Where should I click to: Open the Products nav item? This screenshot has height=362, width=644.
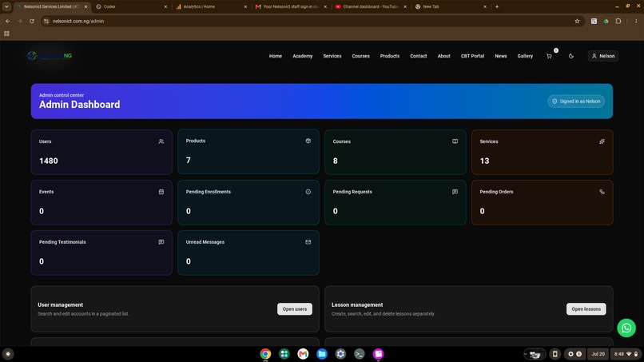click(x=389, y=56)
